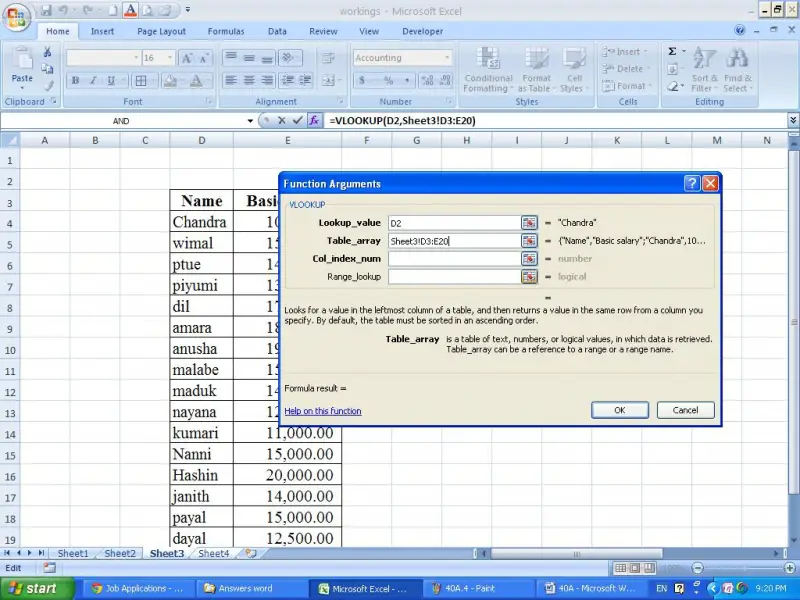
Task: Click the Windows Start button
Action: point(37,589)
